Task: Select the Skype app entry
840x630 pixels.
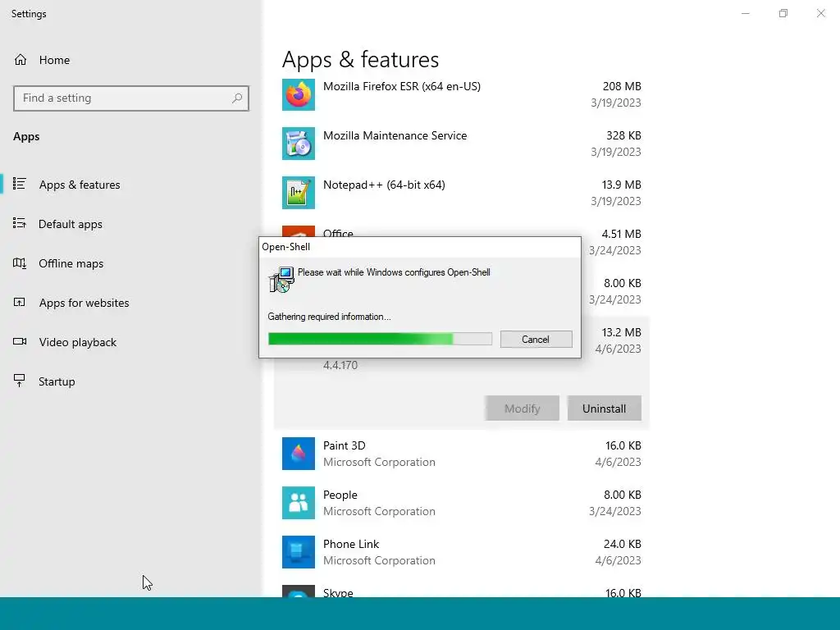Action: [461, 591]
